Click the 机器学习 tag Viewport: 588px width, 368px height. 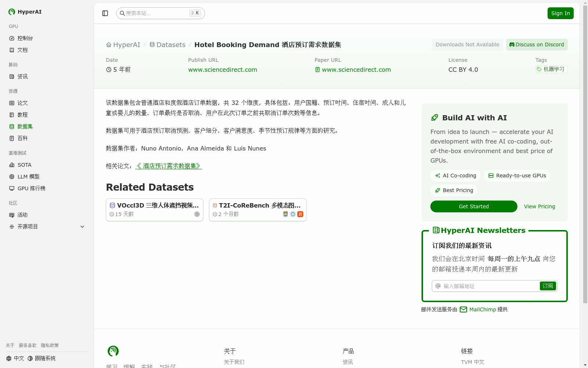pos(551,69)
